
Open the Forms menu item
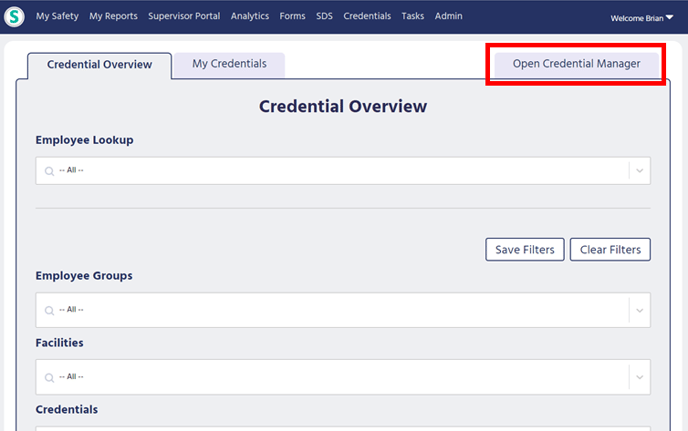tap(292, 16)
